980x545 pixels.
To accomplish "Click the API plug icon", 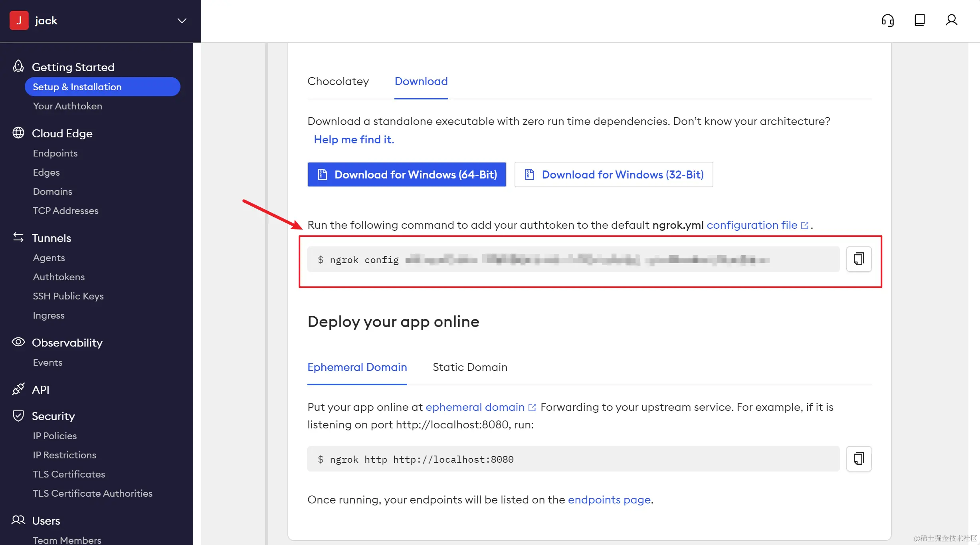I will (18, 389).
